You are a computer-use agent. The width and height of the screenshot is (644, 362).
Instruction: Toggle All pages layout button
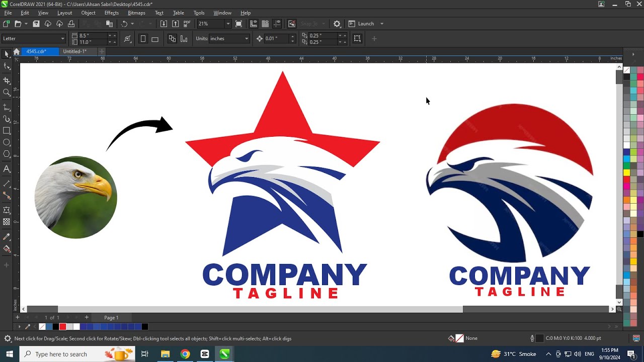[172, 39]
